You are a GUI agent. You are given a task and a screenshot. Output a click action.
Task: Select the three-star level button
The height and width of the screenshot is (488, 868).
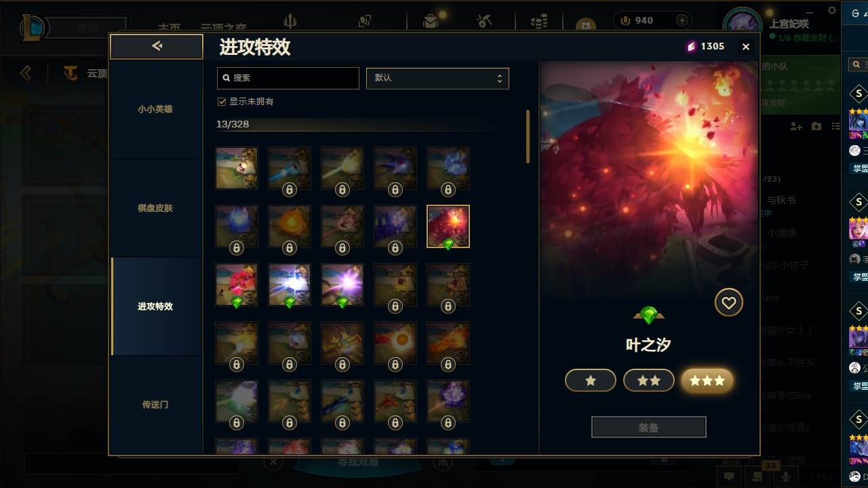click(x=707, y=381)
